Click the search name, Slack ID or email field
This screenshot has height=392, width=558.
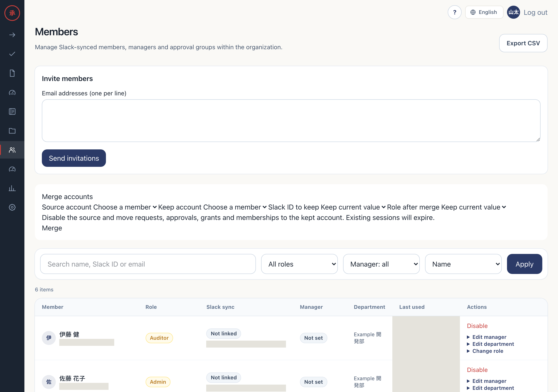[148, 264]
